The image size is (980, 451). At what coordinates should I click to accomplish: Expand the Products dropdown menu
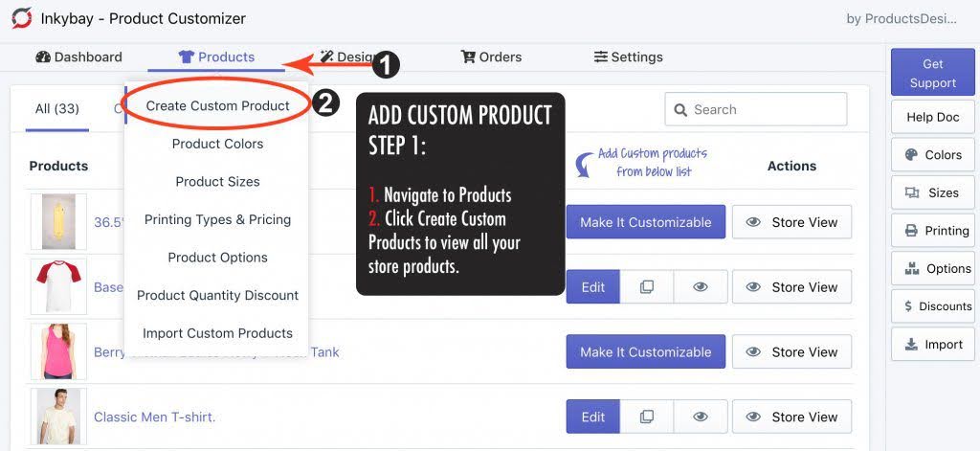[217, 57]
